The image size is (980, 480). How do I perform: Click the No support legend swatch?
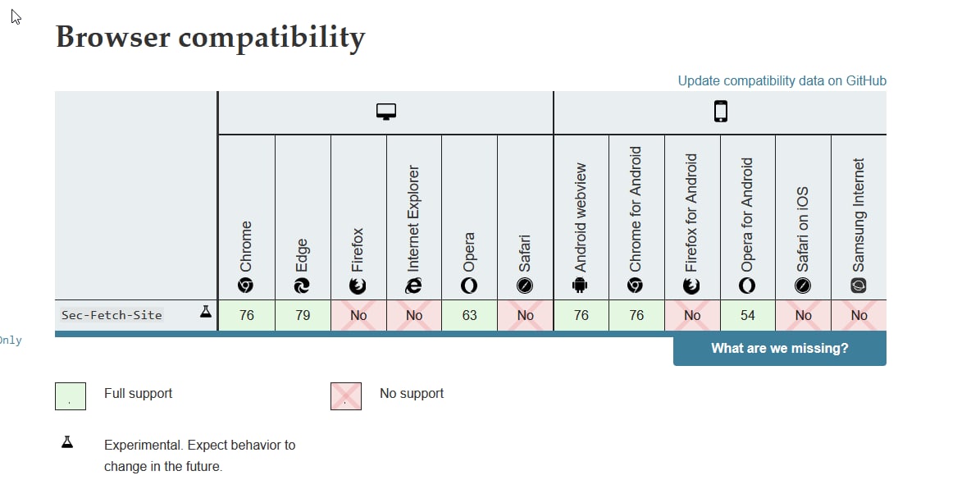coord(346,395)
